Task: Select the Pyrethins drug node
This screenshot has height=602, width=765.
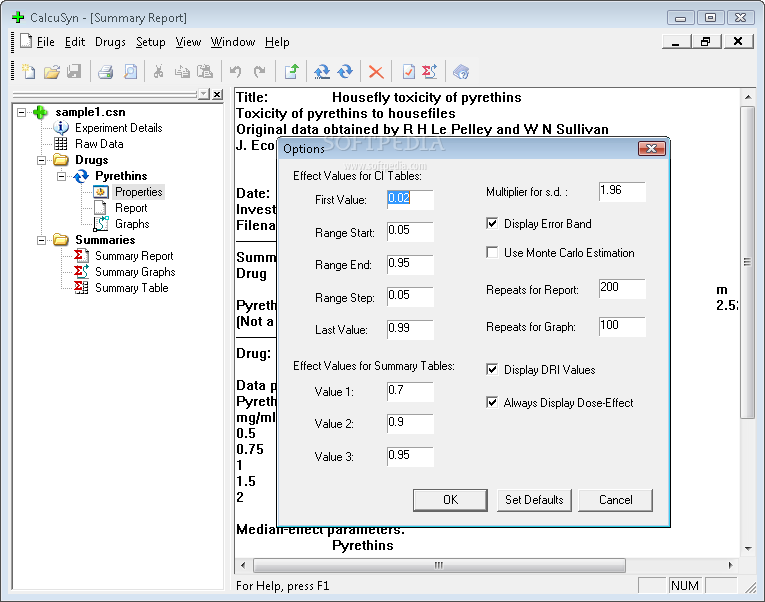Action: click(x=121, y=176)
